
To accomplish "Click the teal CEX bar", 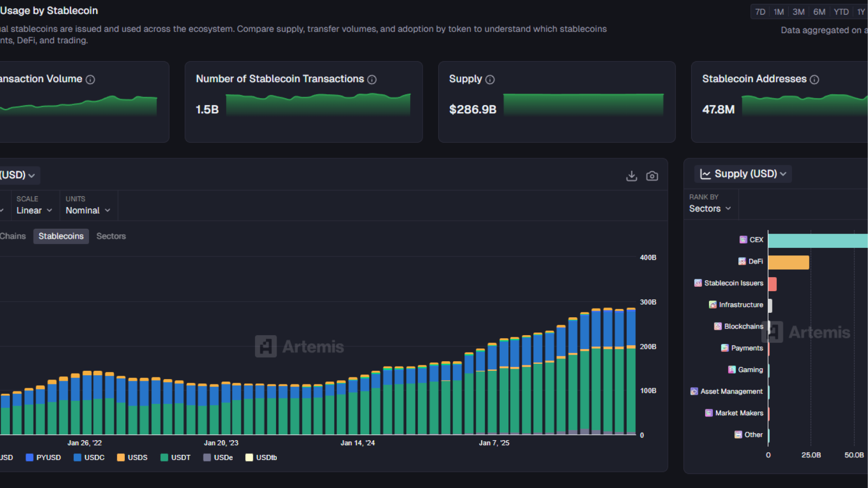I will tap(818, 241).
